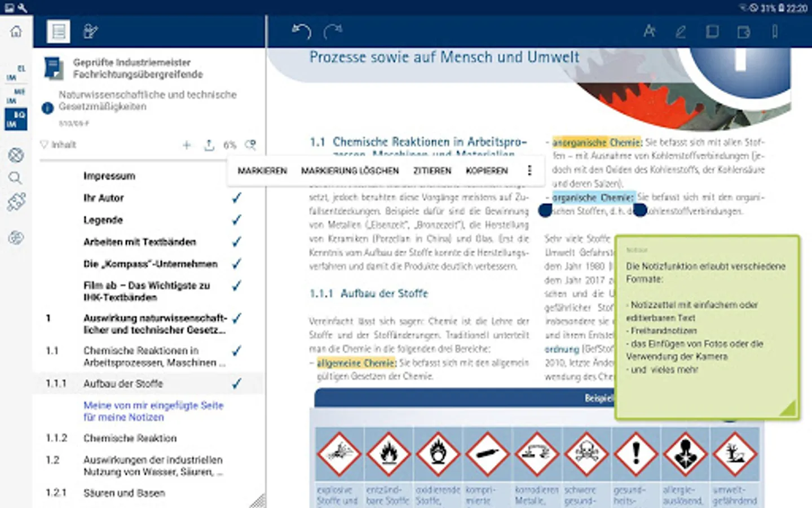Image resolution: width=812 pixels, height=508 pixels.
Task: Open the round sync icon at sidebar bottom
Action: pos(16,238)
